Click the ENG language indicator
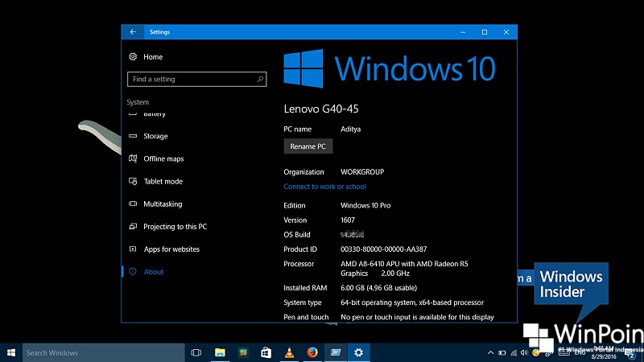 click(580, 352)
